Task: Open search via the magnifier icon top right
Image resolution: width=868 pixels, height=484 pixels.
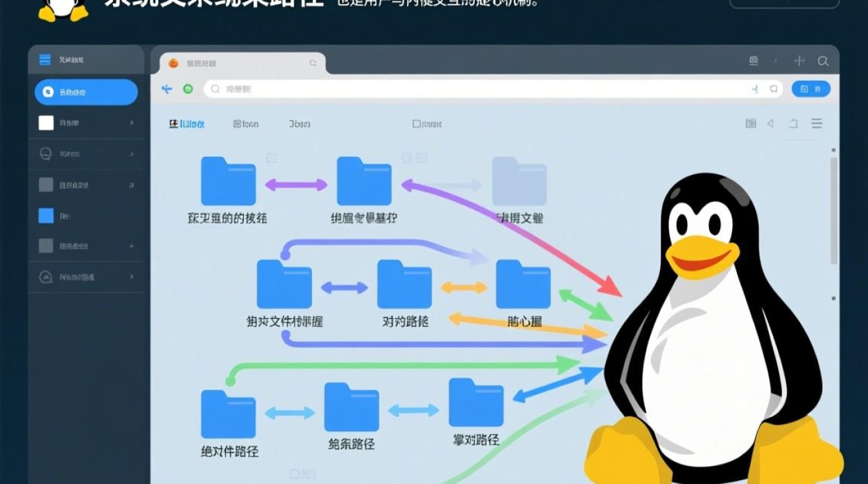Action: click(823, 61)
